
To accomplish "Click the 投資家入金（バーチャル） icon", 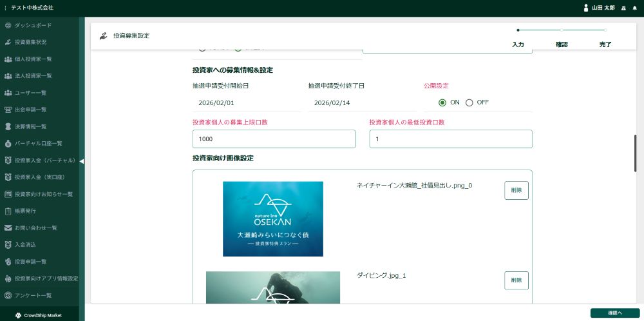I will click(x=8, y=160).
